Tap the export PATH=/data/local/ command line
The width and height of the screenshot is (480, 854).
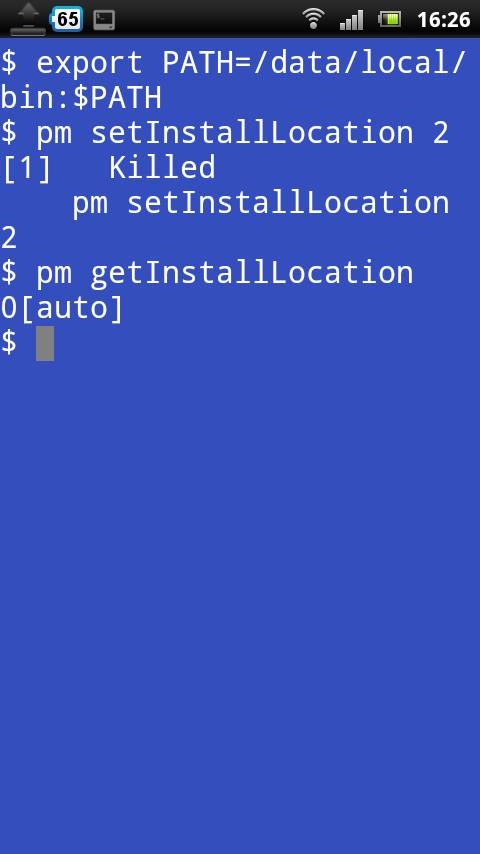tap(233, 63)
